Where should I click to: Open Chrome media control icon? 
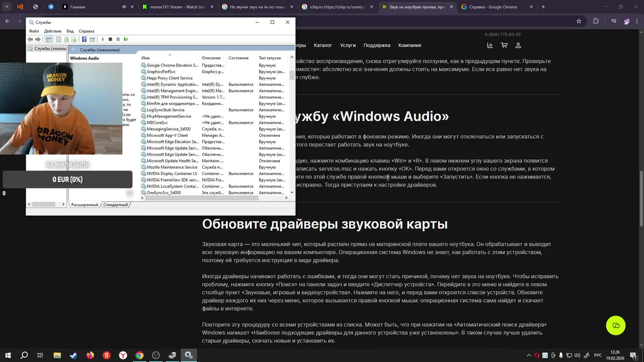click(x=614, y=21)
